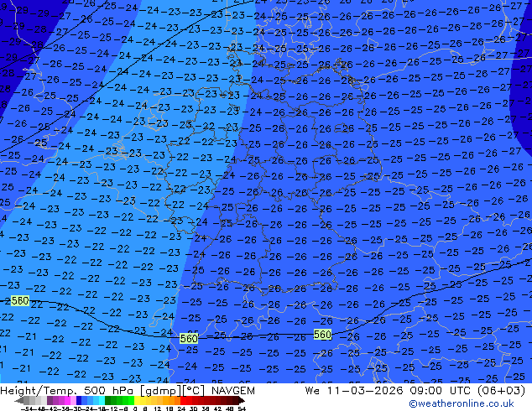Click the dark maroon right arrow end of scale
532x411 pixels.
coord(242,400)
